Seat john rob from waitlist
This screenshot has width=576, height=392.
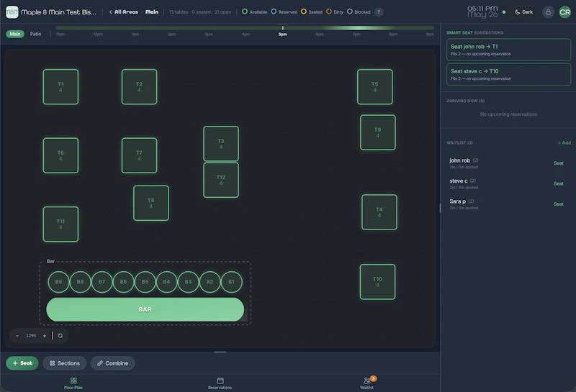[559, 163]
